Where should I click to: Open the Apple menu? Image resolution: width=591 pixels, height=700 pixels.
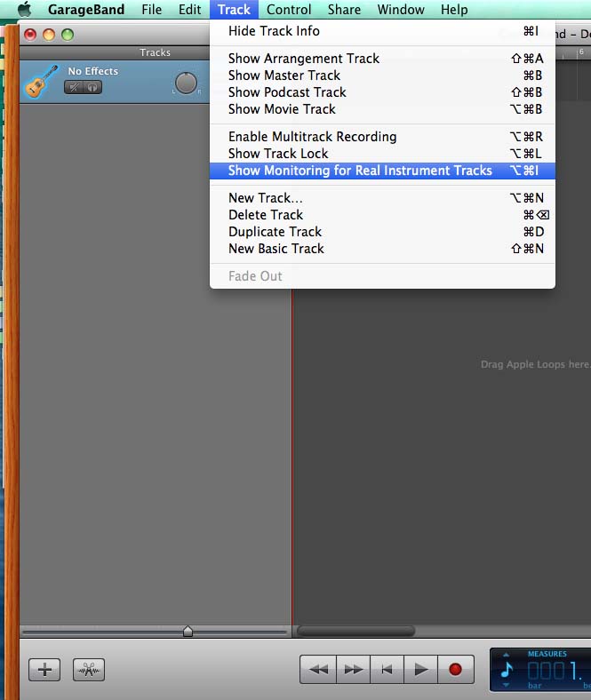coord(25,10)
